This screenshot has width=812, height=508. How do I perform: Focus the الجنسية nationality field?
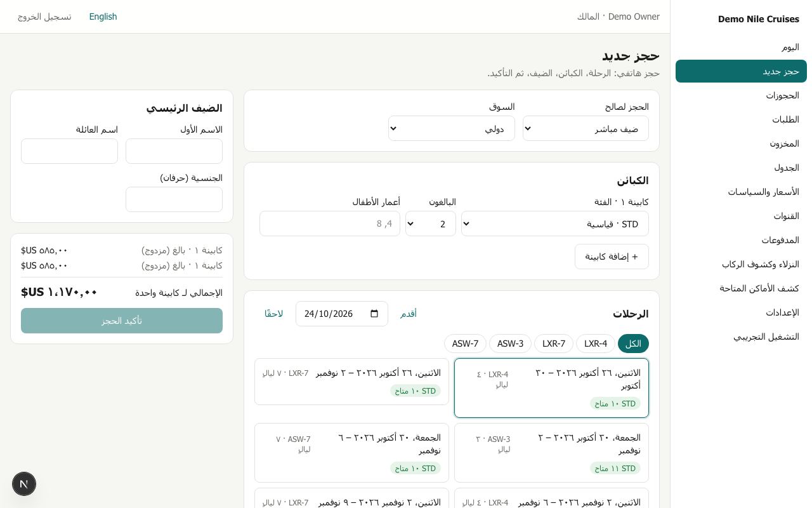coord(174,199)
